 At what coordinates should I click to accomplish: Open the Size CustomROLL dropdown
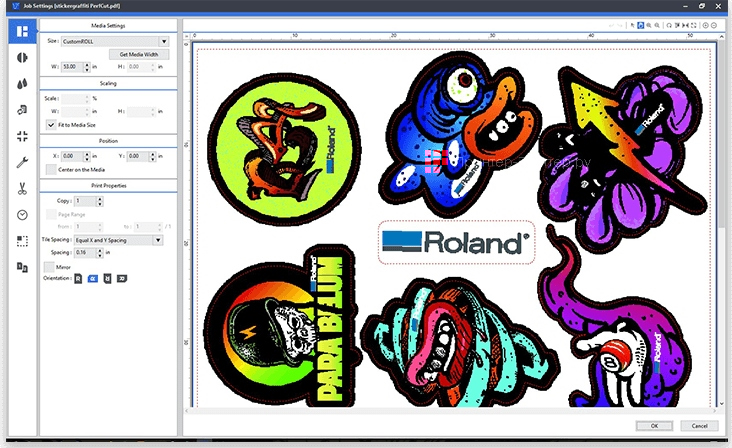click(162, 41)
